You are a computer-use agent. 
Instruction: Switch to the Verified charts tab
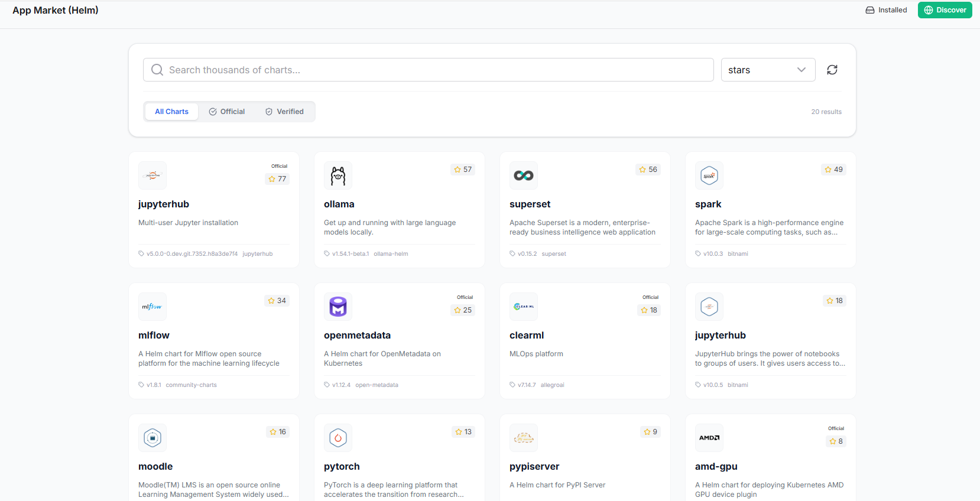coord(284,112)
